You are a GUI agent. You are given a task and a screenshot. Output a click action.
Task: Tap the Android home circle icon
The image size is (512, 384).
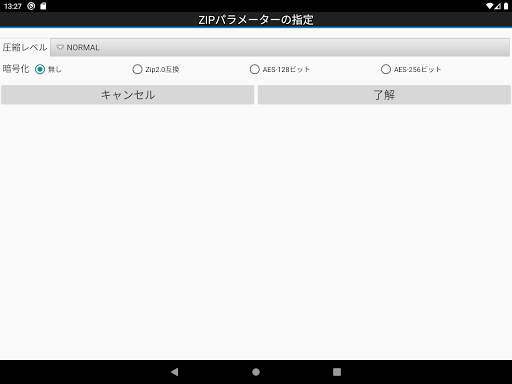[x=256, y=372]
